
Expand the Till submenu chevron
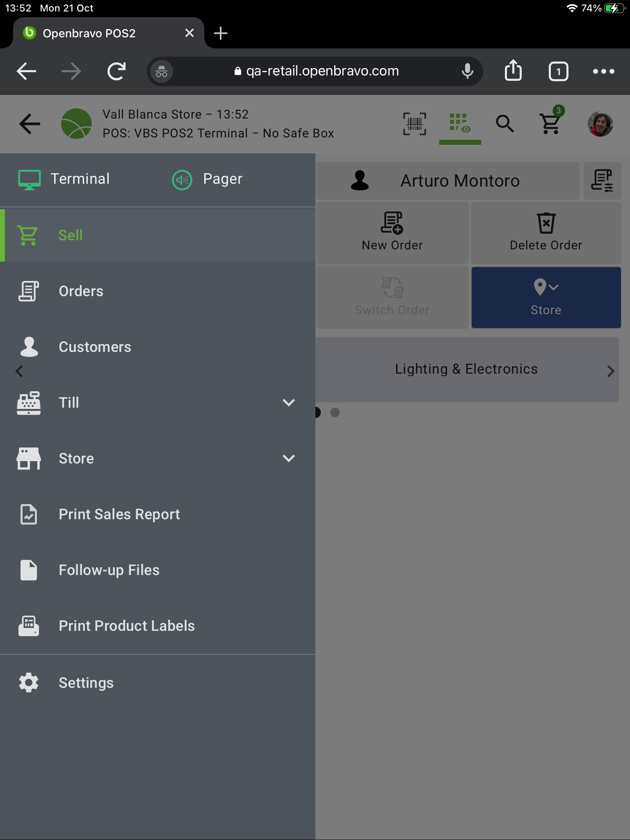(x=289, y=402)
